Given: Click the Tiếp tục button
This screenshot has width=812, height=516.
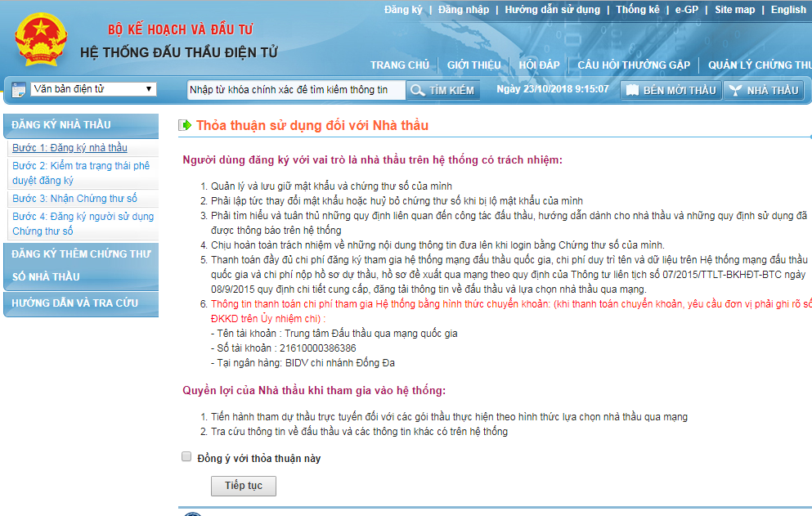Looking at the screenshot, I should (244, 486).
